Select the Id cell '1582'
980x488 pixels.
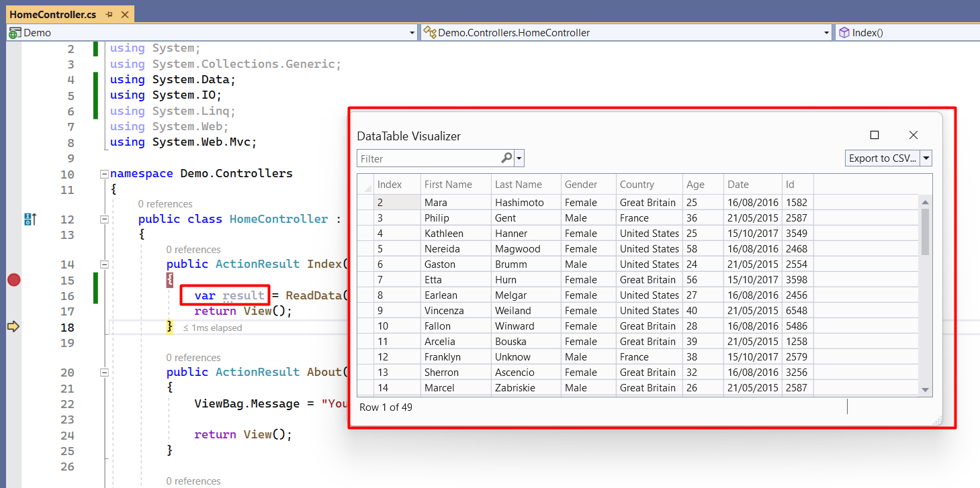pyautogui.click(x=798, y=203)
